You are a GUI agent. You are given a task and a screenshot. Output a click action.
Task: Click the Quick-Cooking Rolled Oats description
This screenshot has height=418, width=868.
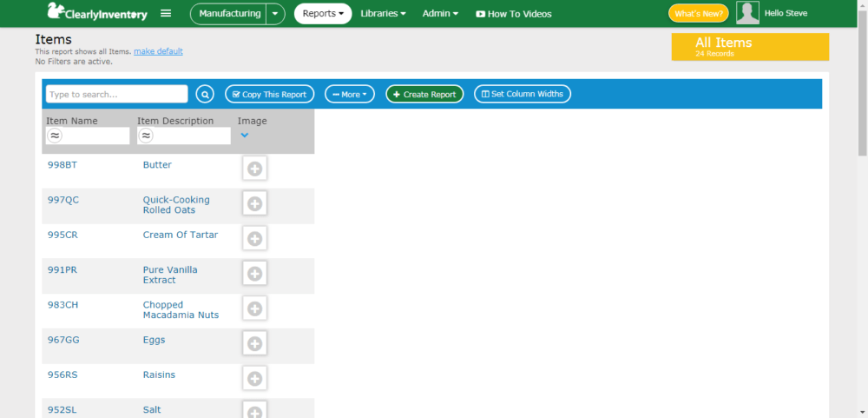(x=176, y=204)
